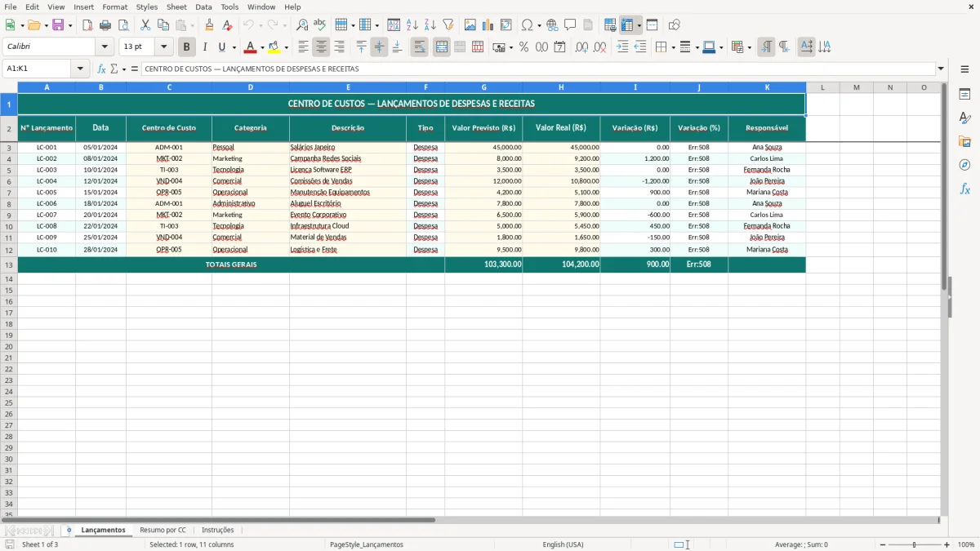Click Insert Comment icon
980x551 pixels.
click(570, 25)
